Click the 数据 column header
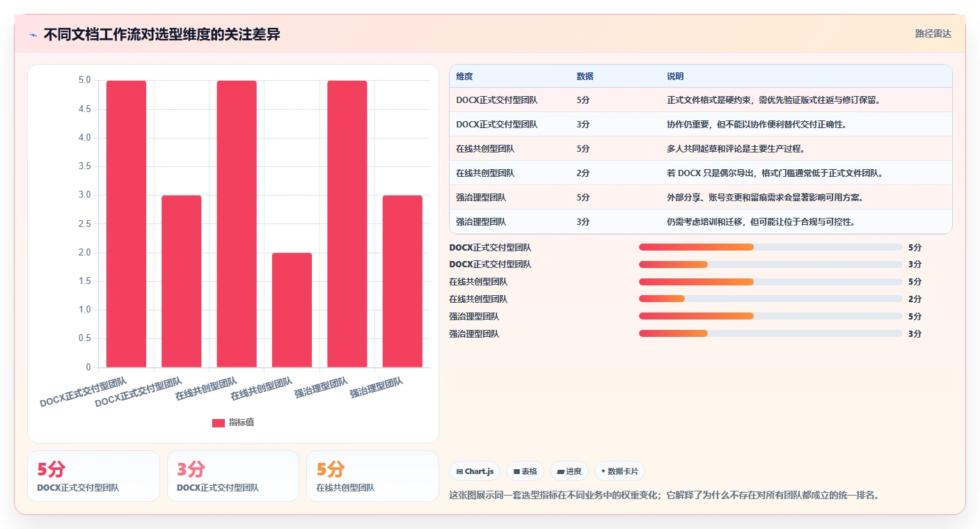 pyautogui.click(x=585, y=77)
